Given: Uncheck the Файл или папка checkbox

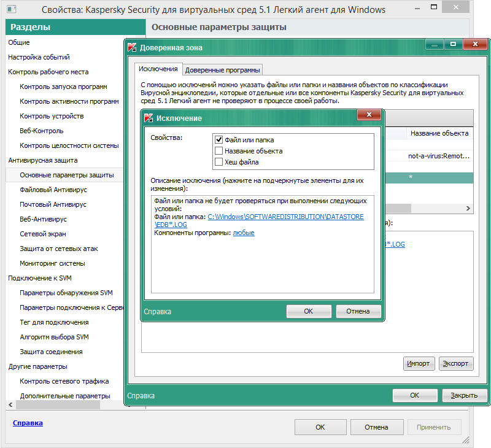Looking at the screenshot, I should click(219, 140).
